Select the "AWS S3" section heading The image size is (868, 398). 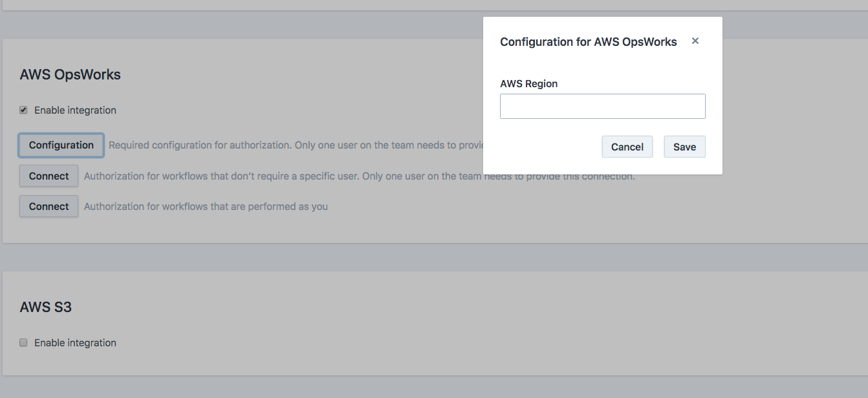45,307
